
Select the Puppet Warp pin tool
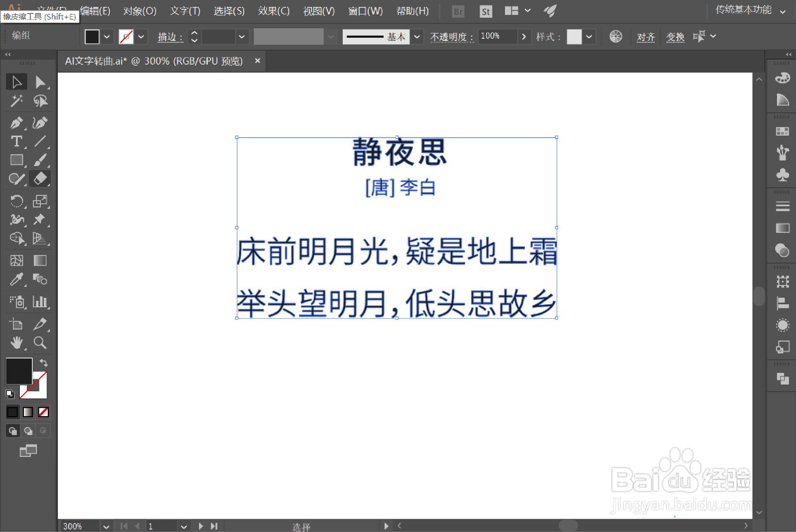pos(40,219)
